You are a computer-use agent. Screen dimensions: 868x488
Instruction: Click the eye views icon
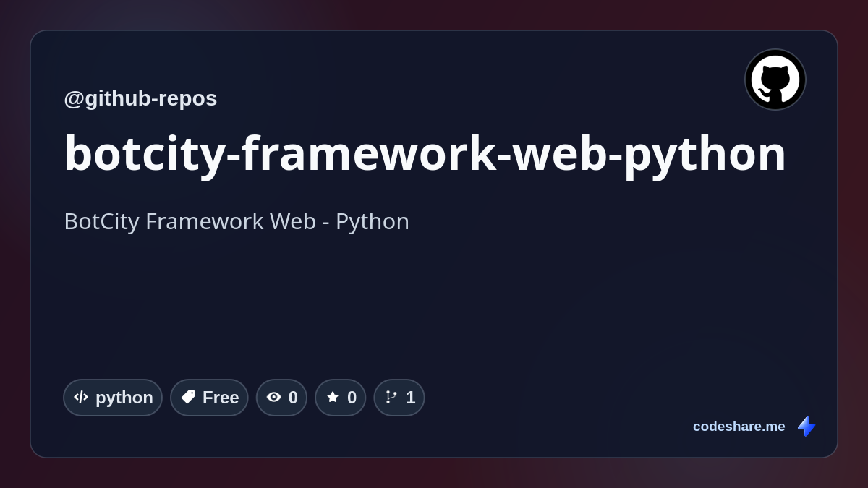(x=273, y=397)
